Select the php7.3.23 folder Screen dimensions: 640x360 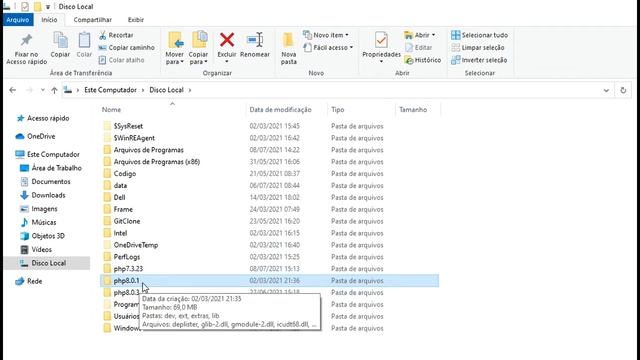(128, 269)
